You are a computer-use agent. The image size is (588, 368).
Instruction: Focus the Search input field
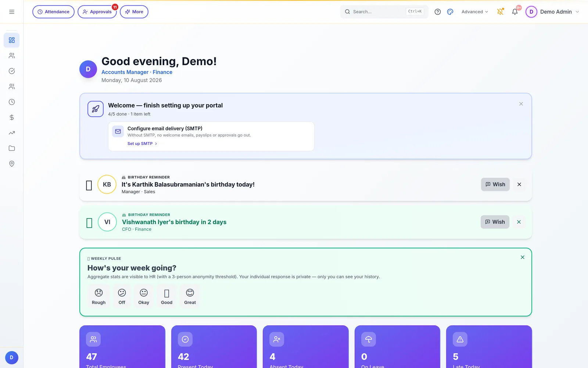[x=384, y=12]
